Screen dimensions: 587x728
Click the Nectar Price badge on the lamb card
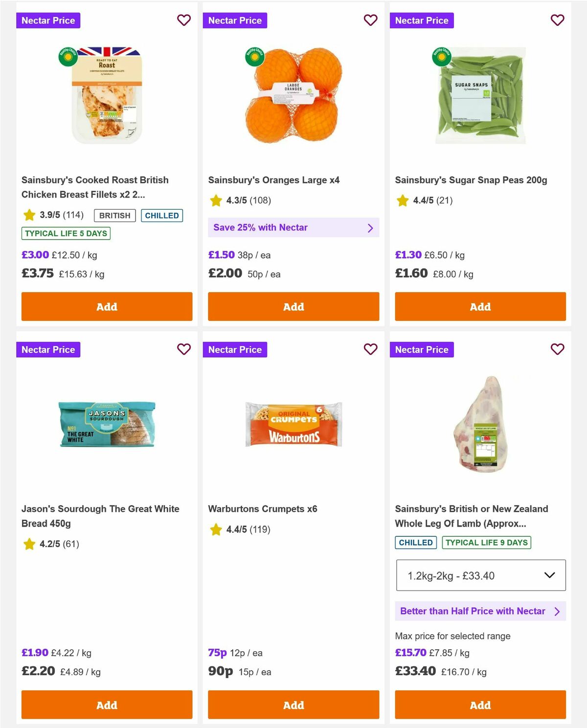(x=422, y=350)
